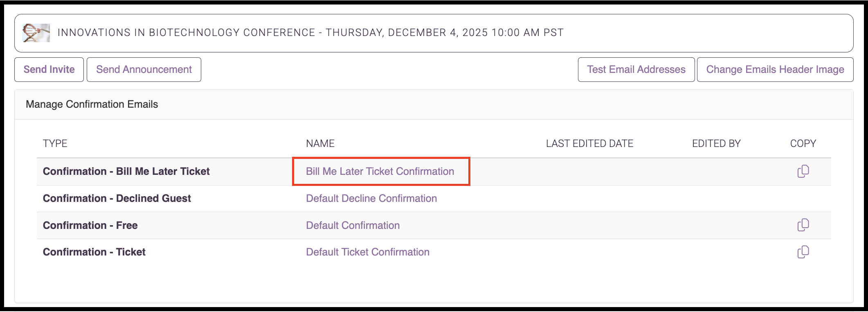Click the LAST EDITED DATE column header

(x=589, y=143)
